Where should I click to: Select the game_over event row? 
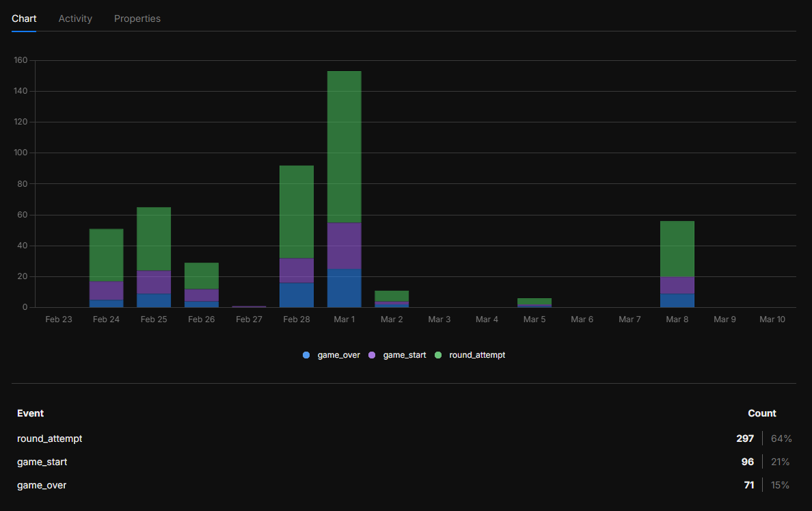[42, 485]
